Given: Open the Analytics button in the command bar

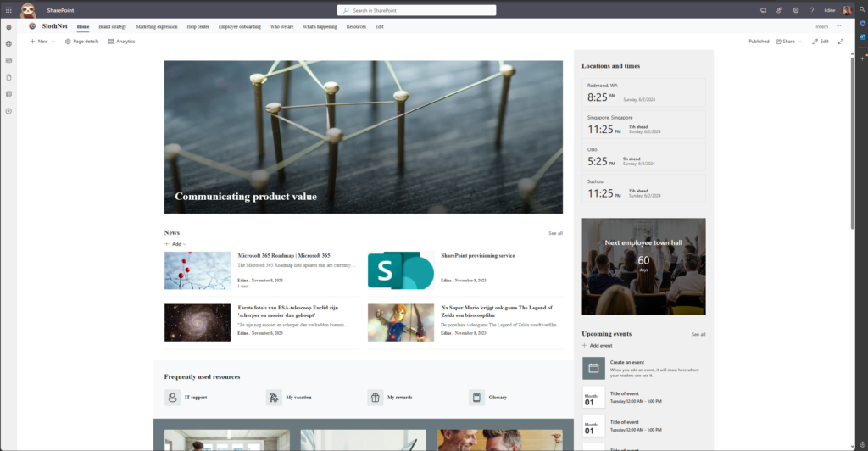Looking at the screenshot, I should 121,42.
